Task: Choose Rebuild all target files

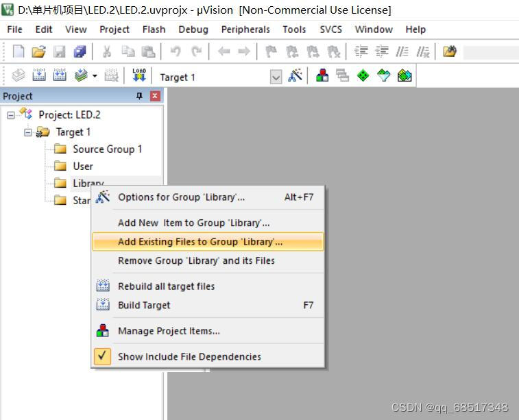Action: tap(208, 286)
